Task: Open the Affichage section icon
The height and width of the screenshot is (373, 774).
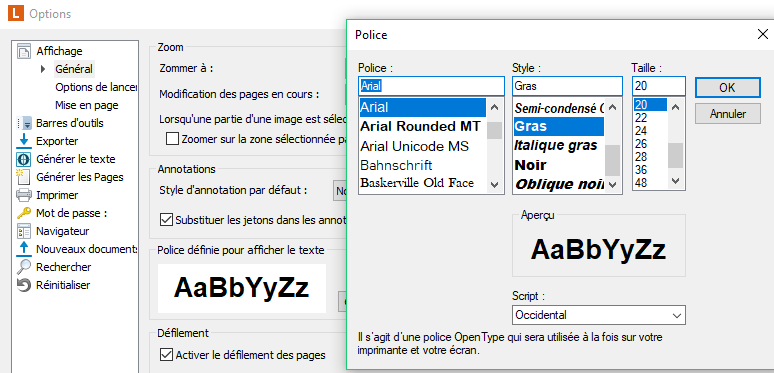Action: [24, 51]
